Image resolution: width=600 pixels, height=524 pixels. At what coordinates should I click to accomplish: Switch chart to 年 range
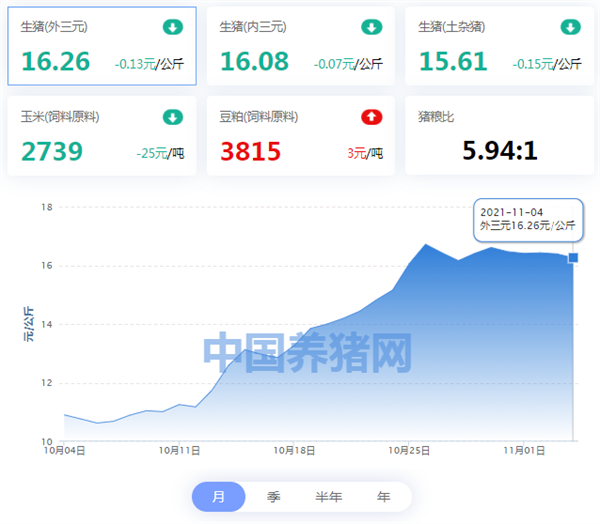pos(383,496)
